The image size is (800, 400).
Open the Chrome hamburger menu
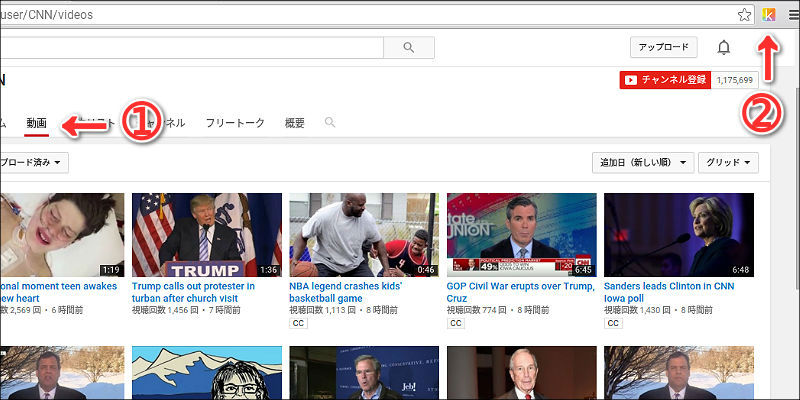[794, 15]
